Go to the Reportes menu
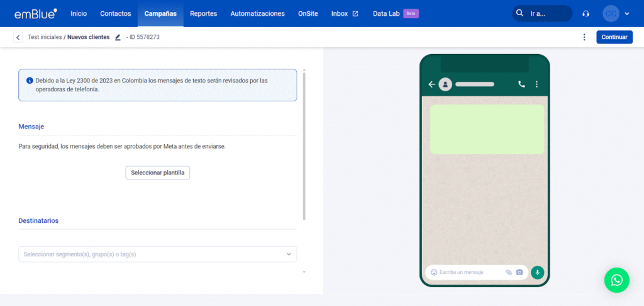Image resolution: width=644 pixels, height=306 pixels. [203, 13]
